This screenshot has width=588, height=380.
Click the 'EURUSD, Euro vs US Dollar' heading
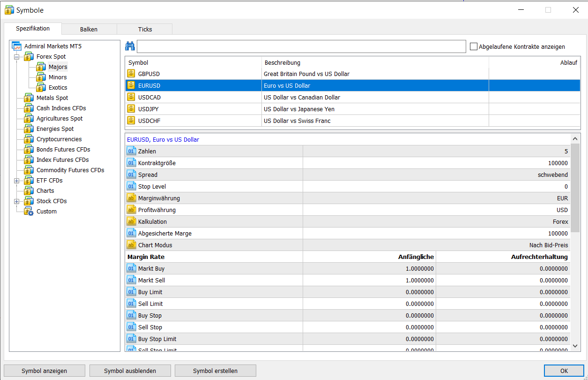tap(163, 139)
